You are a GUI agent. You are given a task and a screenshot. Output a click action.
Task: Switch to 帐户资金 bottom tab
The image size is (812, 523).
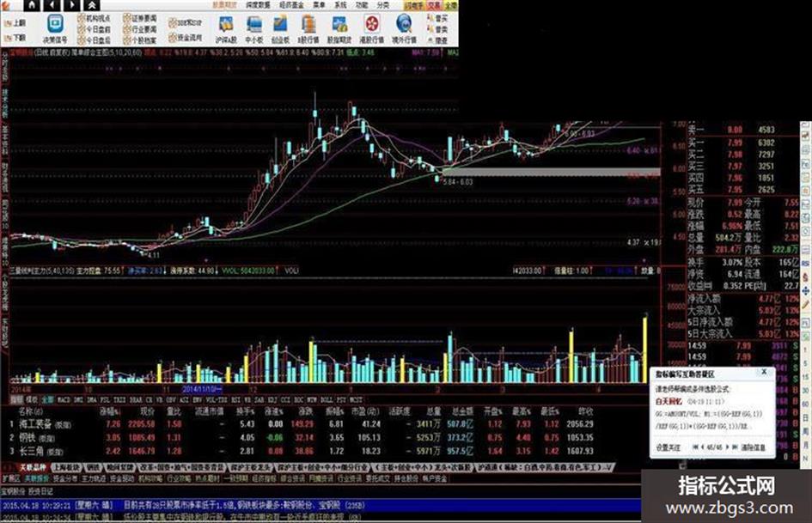(x=434, y=479)
